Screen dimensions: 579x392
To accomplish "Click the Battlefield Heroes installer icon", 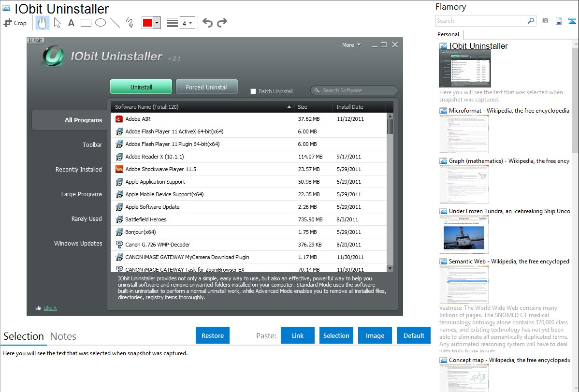I will [x=119, y=219].
